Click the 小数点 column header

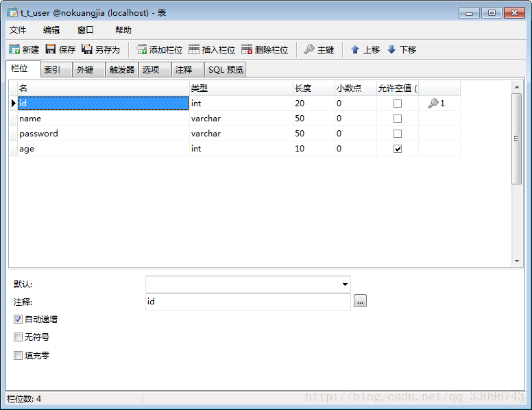pos(356,88)
